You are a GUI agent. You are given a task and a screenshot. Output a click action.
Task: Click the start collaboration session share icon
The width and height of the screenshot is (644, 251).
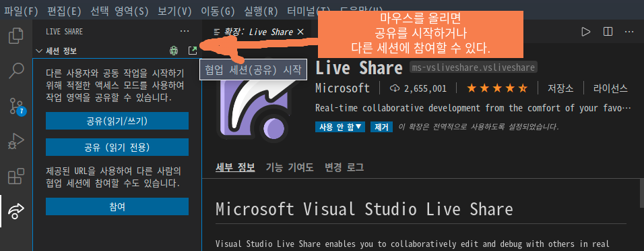(x=192, y=51)
